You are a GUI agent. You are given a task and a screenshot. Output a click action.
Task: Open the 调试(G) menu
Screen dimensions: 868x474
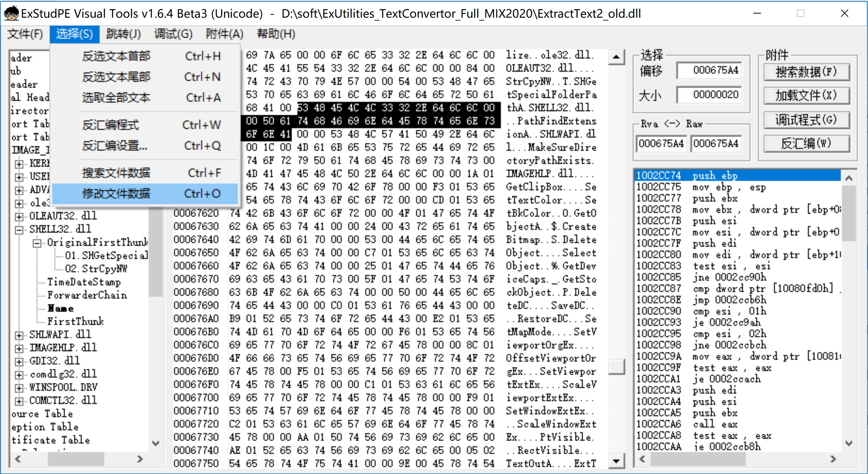click(173, 34)
